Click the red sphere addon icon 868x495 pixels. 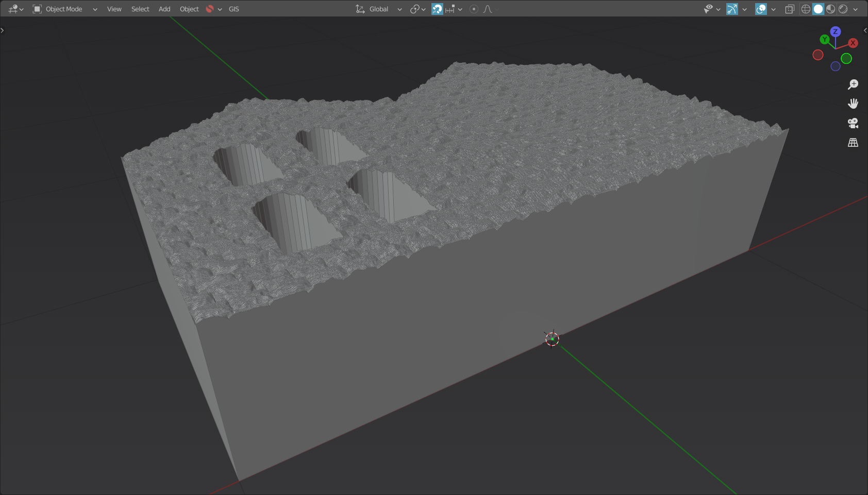(x=210, y=9)
